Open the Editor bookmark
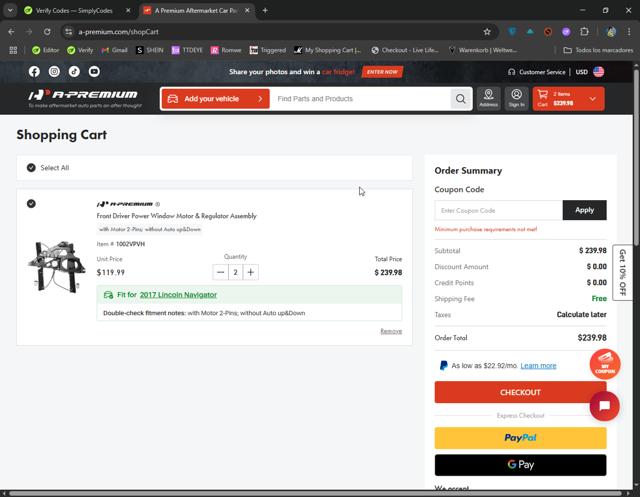640x497 pixels. point(46,50)
